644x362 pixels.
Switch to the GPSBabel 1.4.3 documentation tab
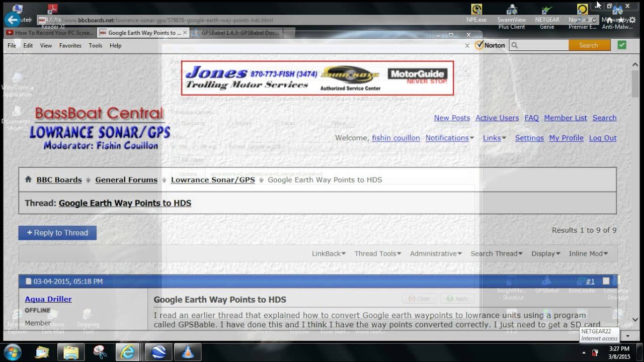coord(236,33)
